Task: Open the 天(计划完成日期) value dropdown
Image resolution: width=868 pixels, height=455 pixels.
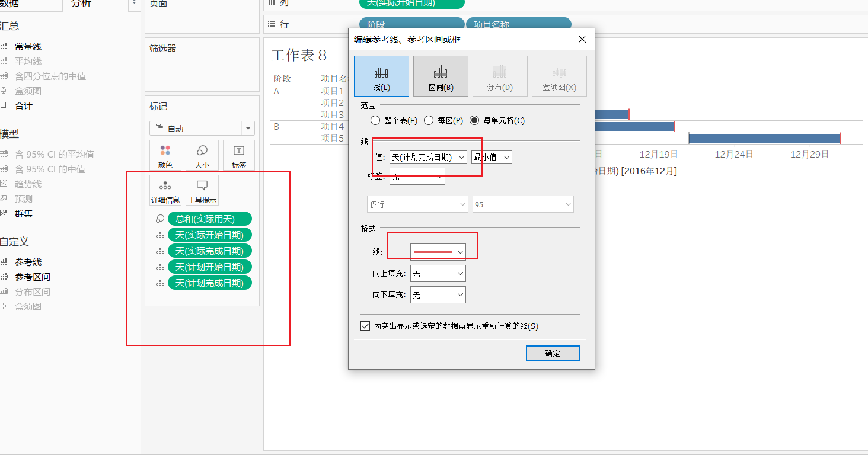Action: [x=428, y=157]
